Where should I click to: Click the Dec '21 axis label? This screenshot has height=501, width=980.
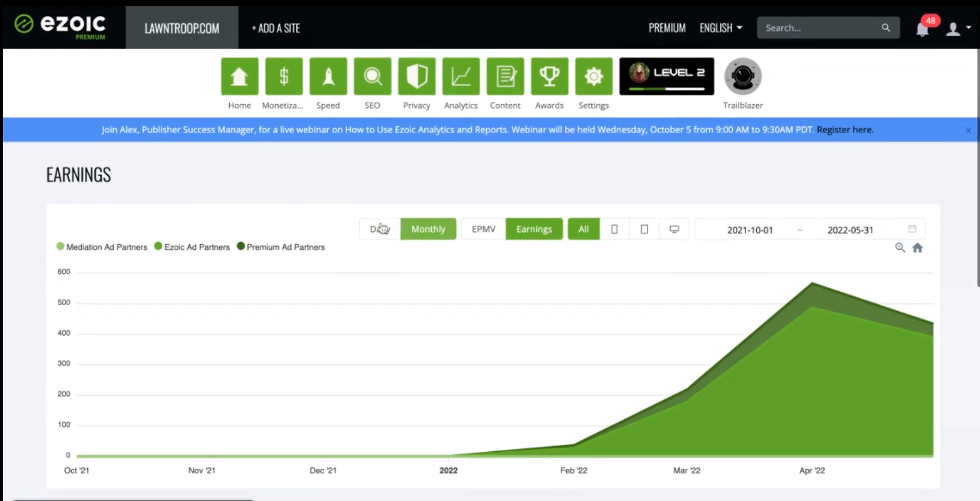[323, 471]
